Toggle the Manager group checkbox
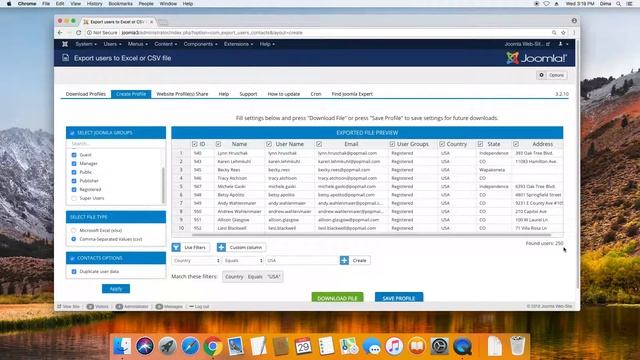The image size is (640, 360). (x=74, y=164)
